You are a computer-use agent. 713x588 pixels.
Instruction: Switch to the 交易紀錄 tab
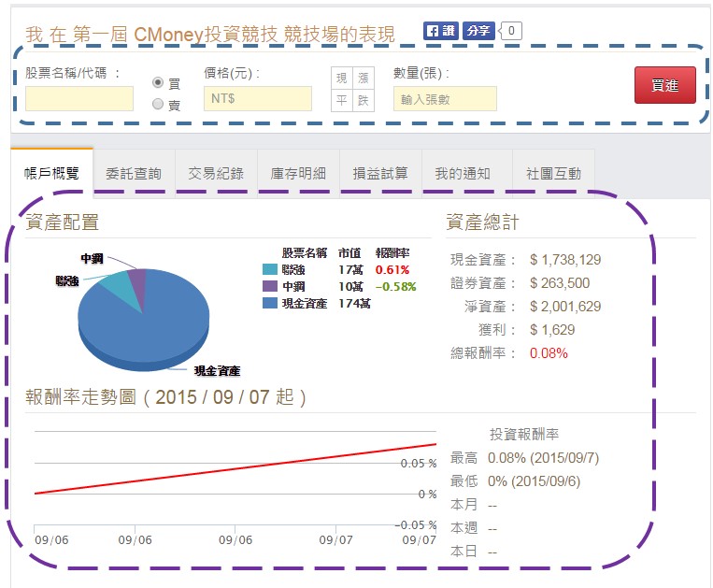point(216,173)
